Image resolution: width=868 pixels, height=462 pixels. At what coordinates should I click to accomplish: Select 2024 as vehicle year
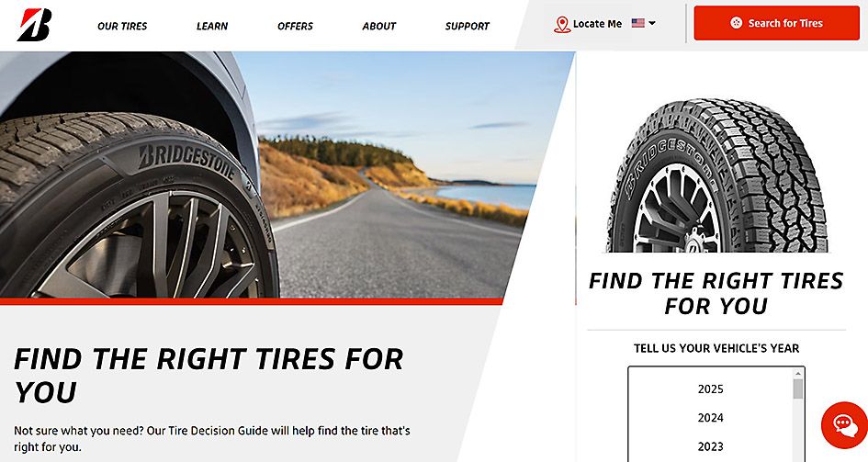point(710,418)
